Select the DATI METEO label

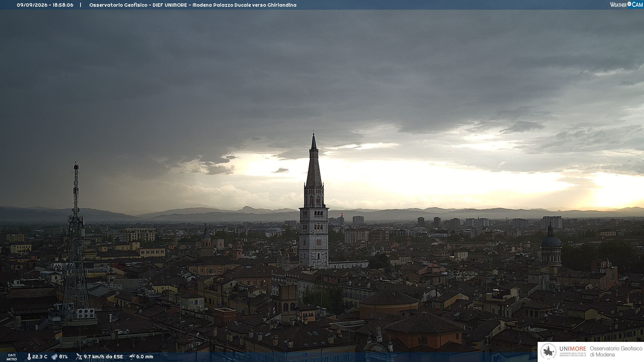pyautogui.click(x=12, y=357)
